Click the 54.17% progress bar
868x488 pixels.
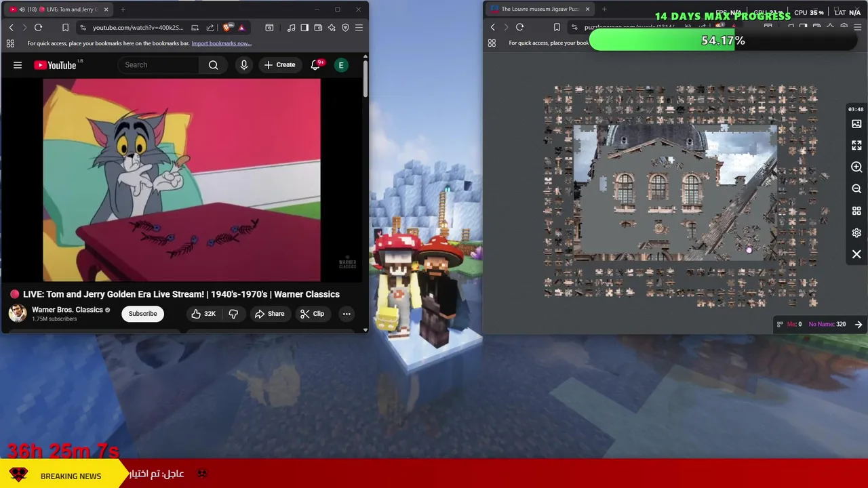point(723,41)
